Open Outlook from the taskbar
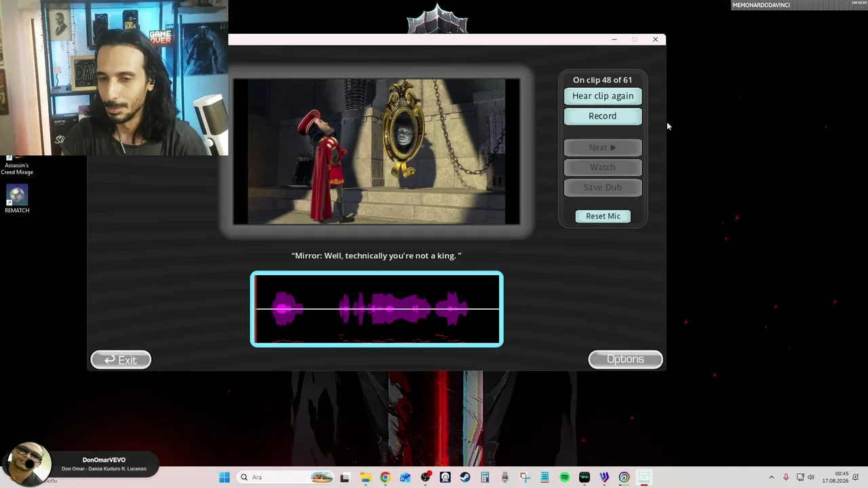 [405, 477]
